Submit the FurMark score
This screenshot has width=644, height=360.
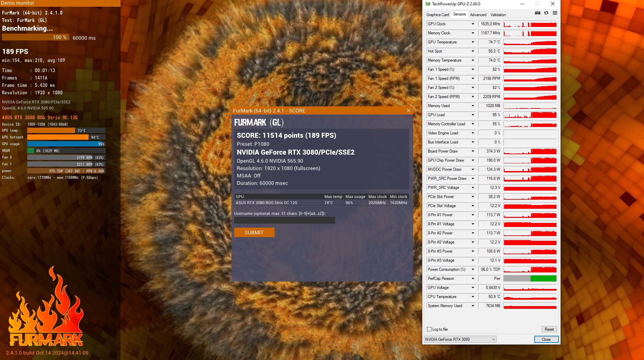(x=254, y=232)
